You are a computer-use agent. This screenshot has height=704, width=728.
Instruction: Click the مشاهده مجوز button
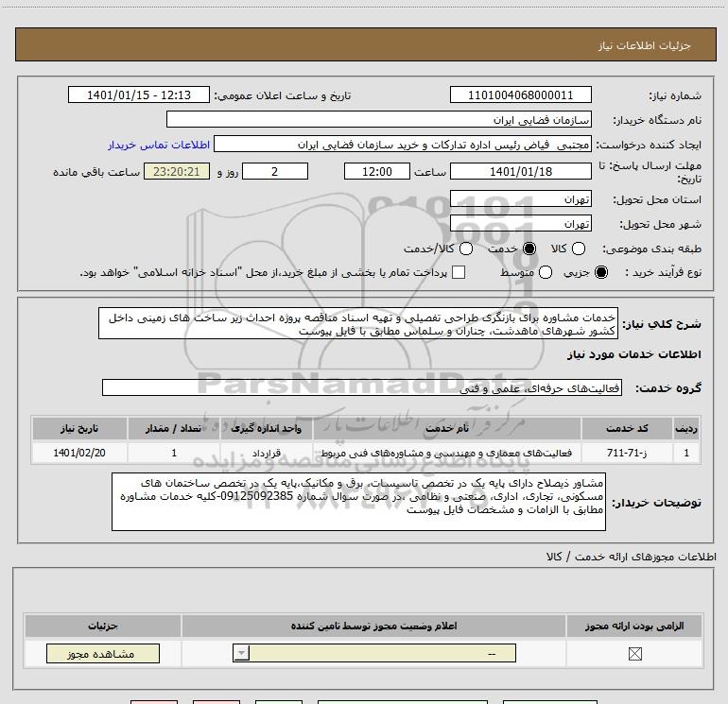(x=103, y=653)
